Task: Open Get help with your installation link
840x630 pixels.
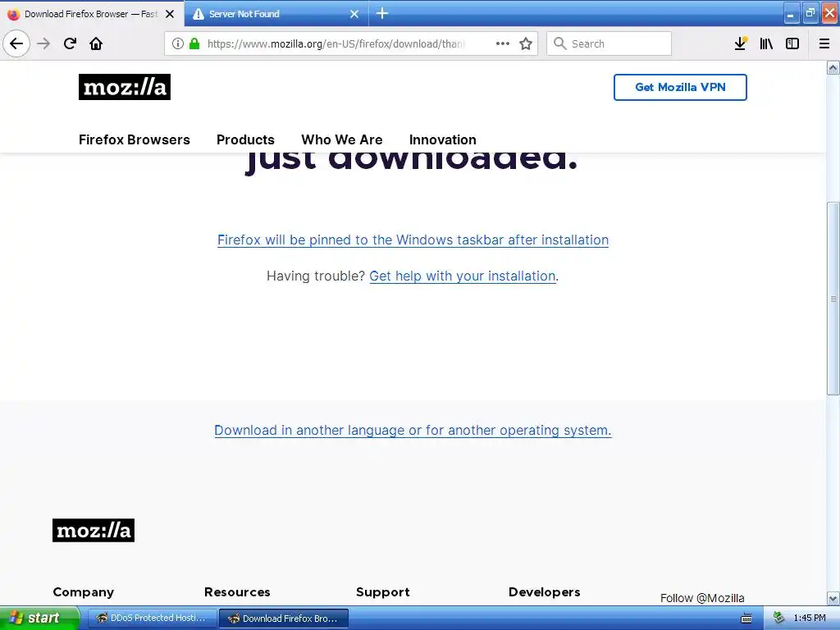Action: click(463, 276)
